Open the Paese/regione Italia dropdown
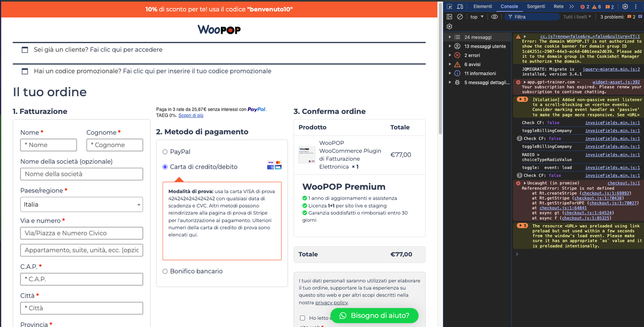 (x=82, y=205)
